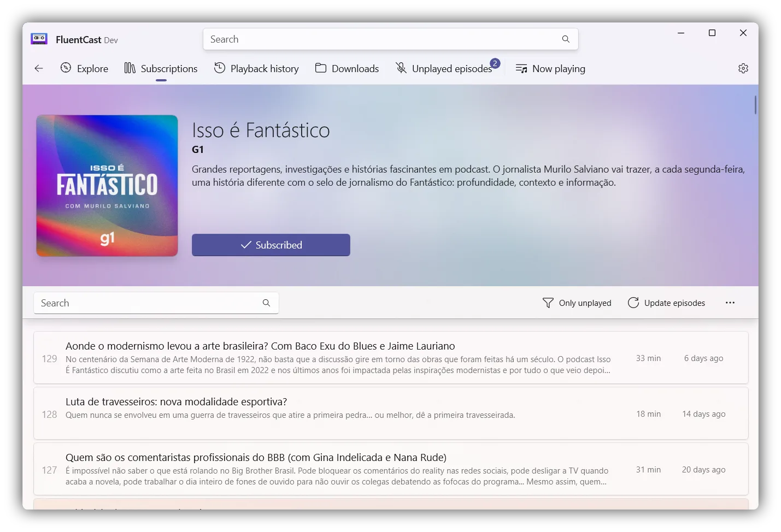The height and width of the screenshot is (532, 781).
Task: Toggle the Subscribed button
Action: 271,245
